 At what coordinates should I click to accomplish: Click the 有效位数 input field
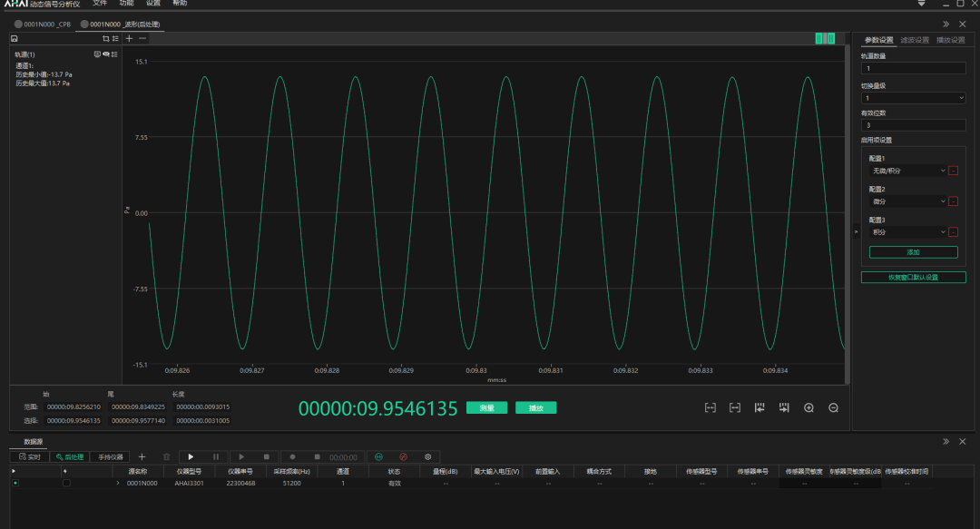pos(913,125)
